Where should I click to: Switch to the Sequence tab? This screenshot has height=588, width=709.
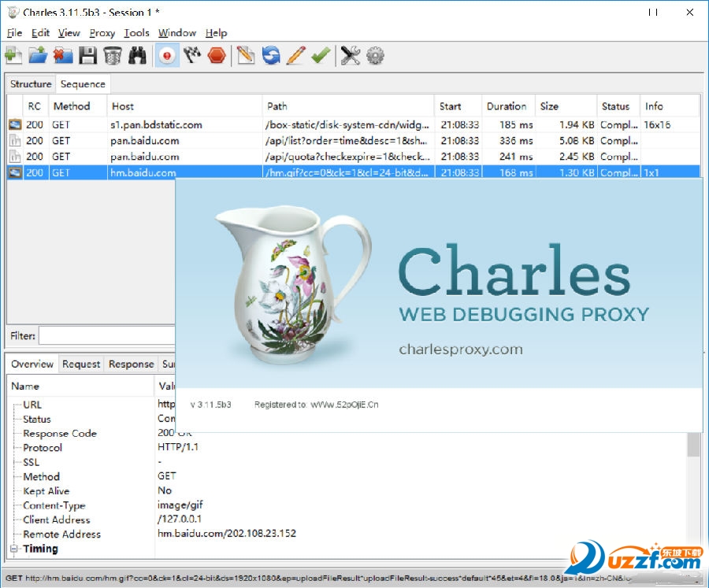83,84
